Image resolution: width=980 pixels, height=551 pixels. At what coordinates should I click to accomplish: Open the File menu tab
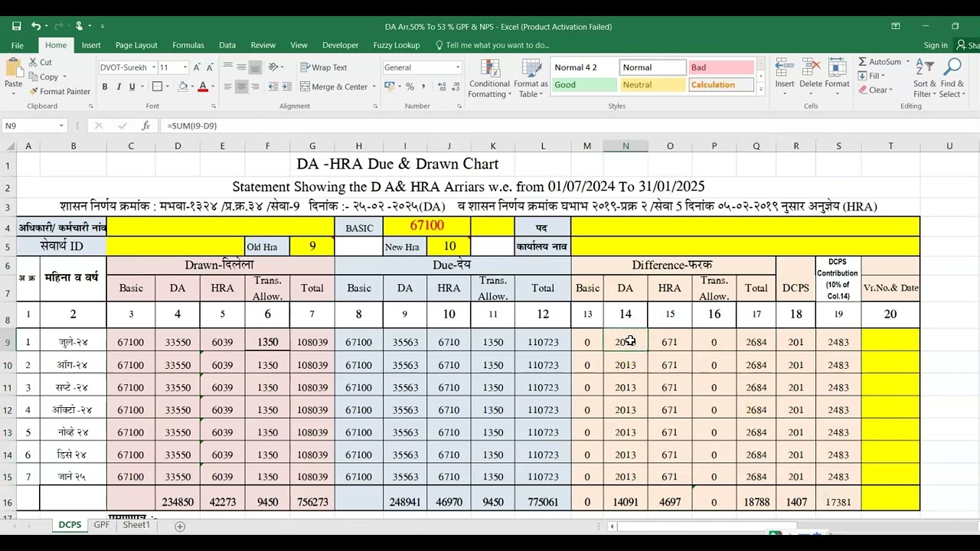(x=17, y=45)
